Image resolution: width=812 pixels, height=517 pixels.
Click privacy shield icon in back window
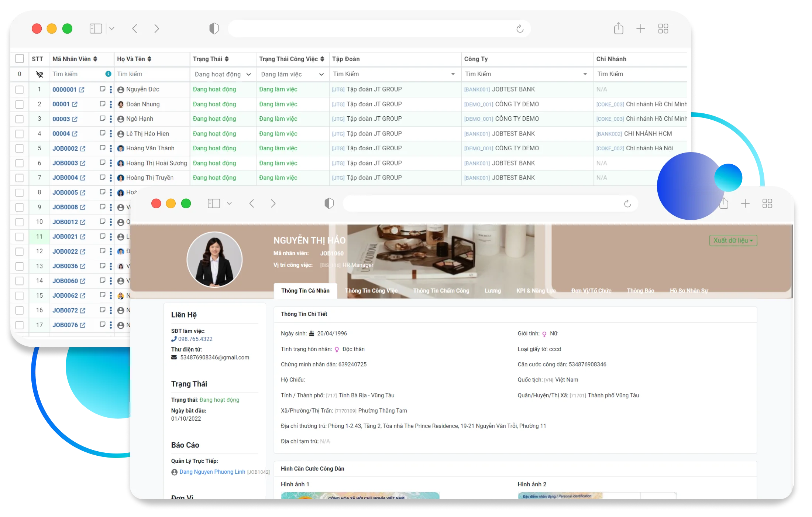click(214, 28)
